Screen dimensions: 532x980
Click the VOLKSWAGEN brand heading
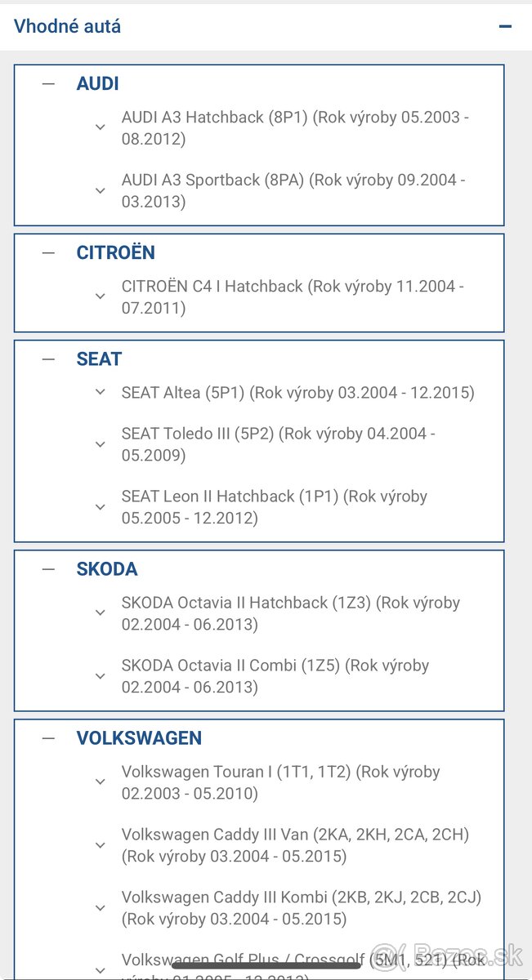pyautogui.click(x=139, y=737)
